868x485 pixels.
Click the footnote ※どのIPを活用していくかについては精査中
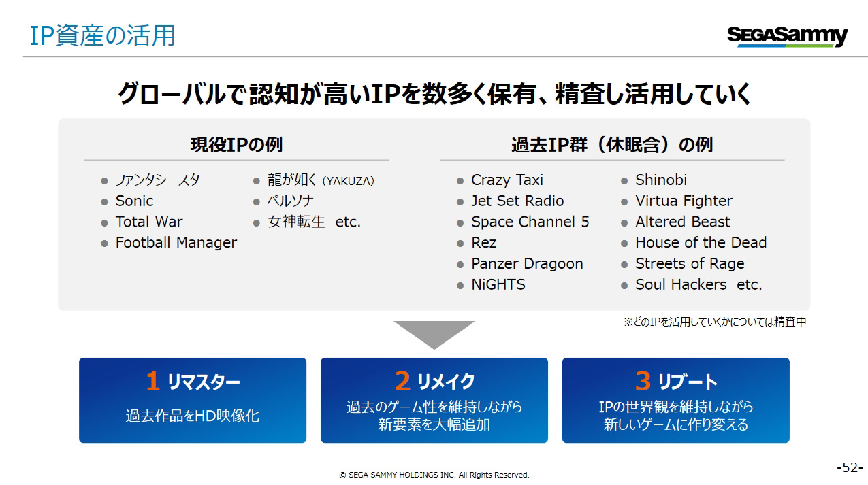(x=715, y=322)
